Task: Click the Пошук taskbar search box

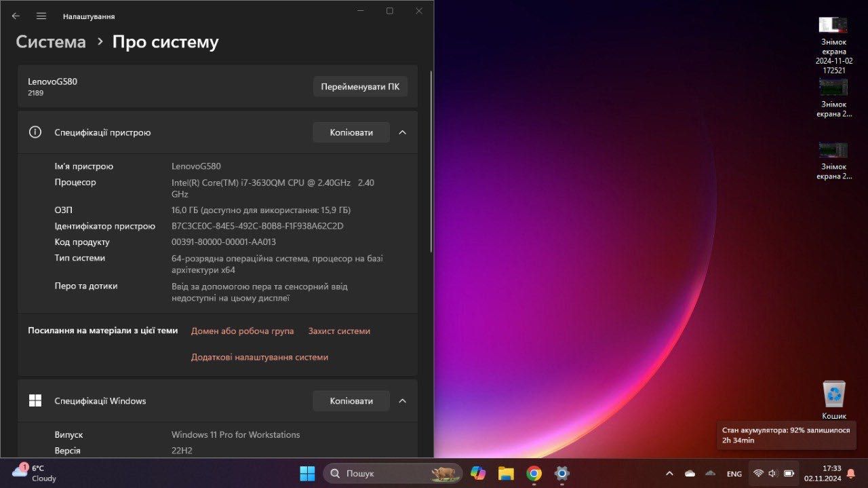Action: click(393, 473)
